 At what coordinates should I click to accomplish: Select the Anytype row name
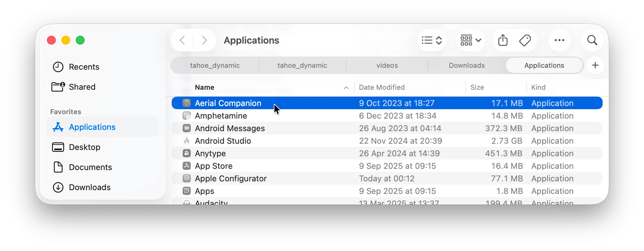pos(210,153)
